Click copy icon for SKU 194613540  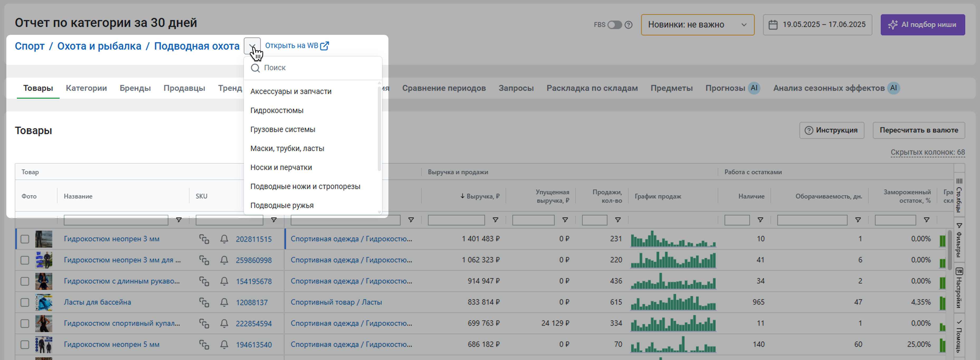[204, 345]
